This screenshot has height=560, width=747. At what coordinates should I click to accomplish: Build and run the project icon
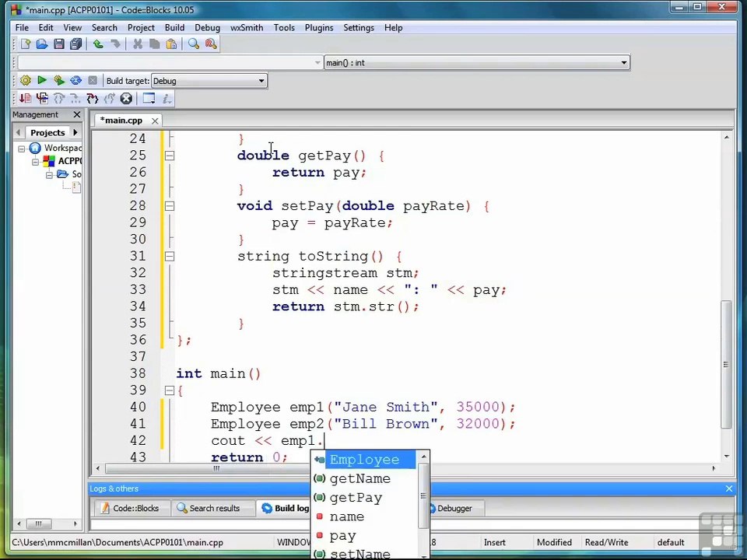tap(59, 80)
